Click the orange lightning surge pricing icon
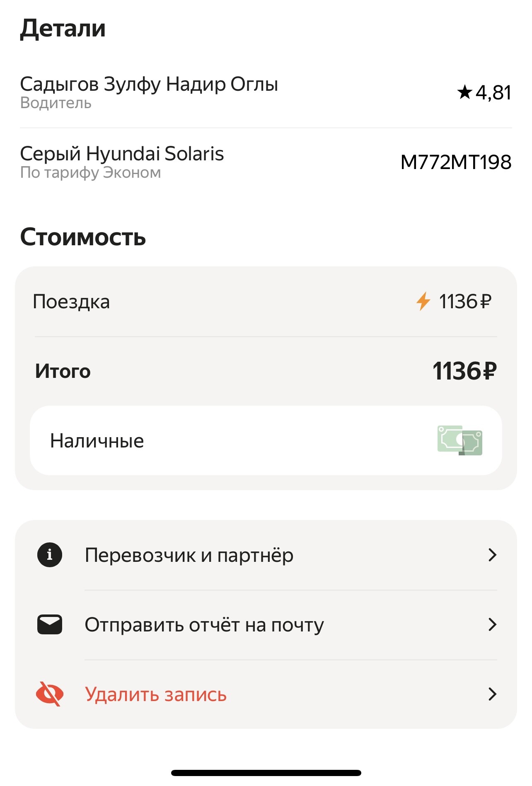Viewport: 532px width, 786px height. 423,302
